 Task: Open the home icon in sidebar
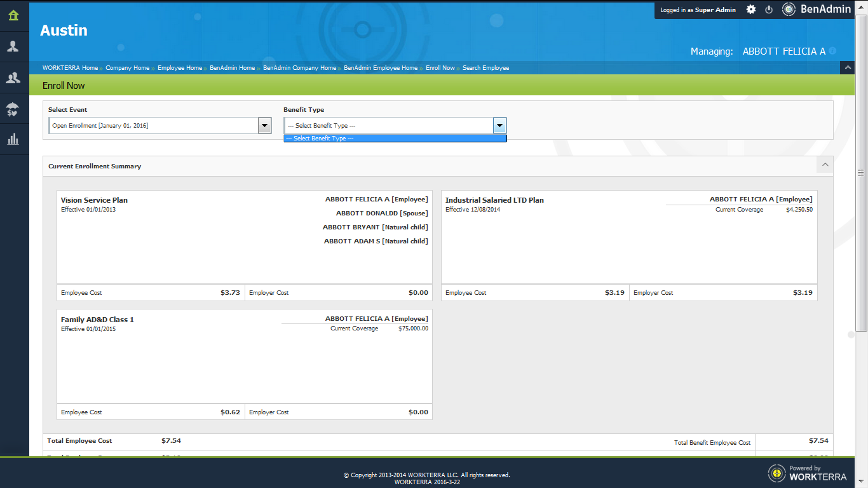click(x=14, y=15)
